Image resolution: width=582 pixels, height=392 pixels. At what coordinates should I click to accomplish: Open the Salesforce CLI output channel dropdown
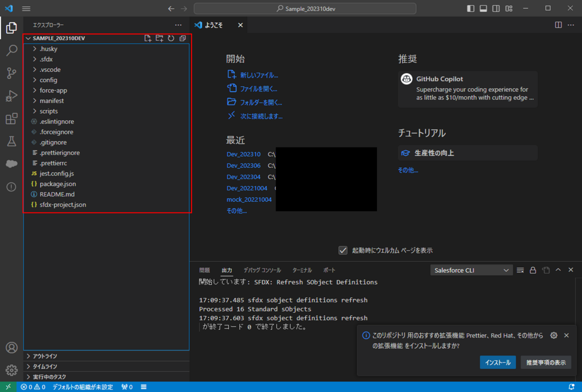pyautogui.click(x=471, y=270)
